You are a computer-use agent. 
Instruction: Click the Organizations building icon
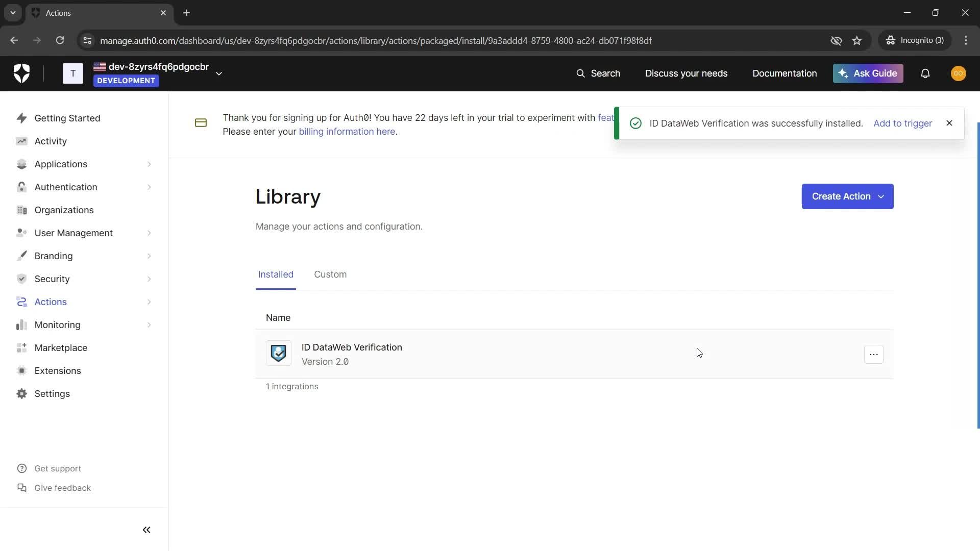click(x=21, y=210)
